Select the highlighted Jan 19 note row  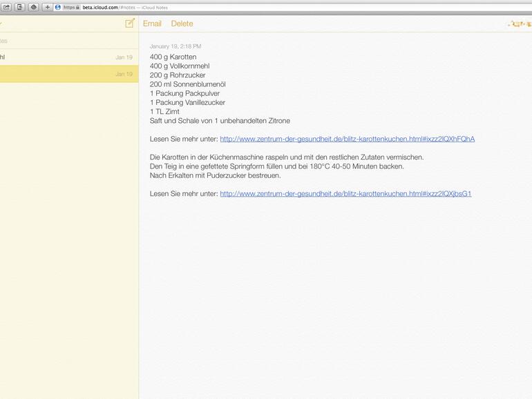click(x=69, y=74)
